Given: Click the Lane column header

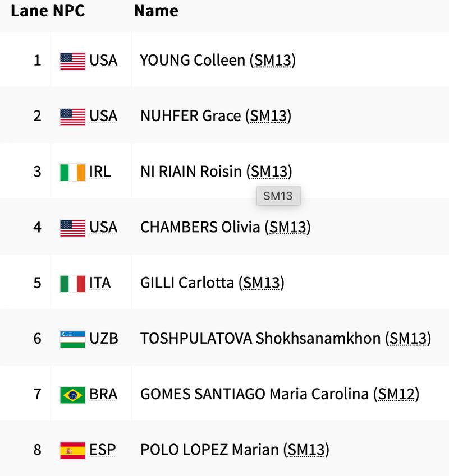Looking at the screenshot, I should [x=30, y=11].
